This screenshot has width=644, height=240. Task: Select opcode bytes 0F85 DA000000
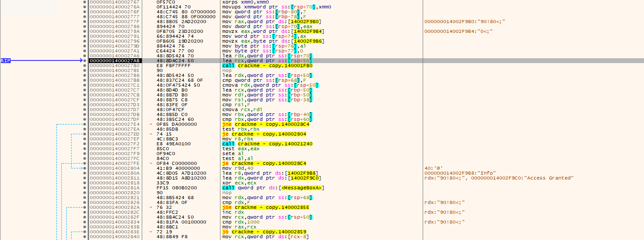tap(176, 124)
